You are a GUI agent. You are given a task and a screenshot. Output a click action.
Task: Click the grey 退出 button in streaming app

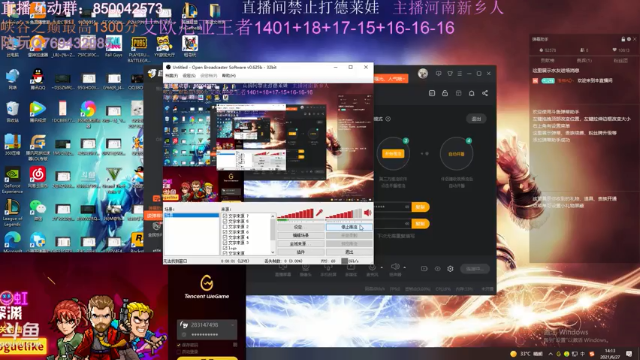(x=476, y=119)
